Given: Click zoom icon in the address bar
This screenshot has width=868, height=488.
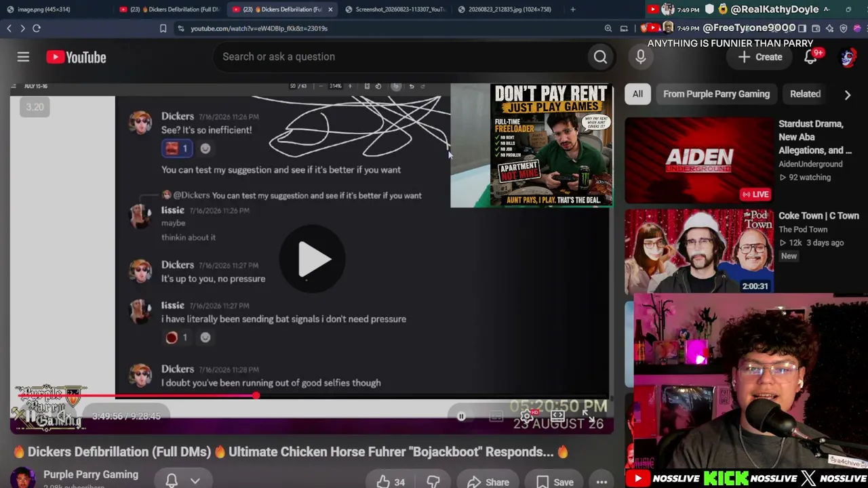Looking at the screenshot, I should tap(608, 28).
